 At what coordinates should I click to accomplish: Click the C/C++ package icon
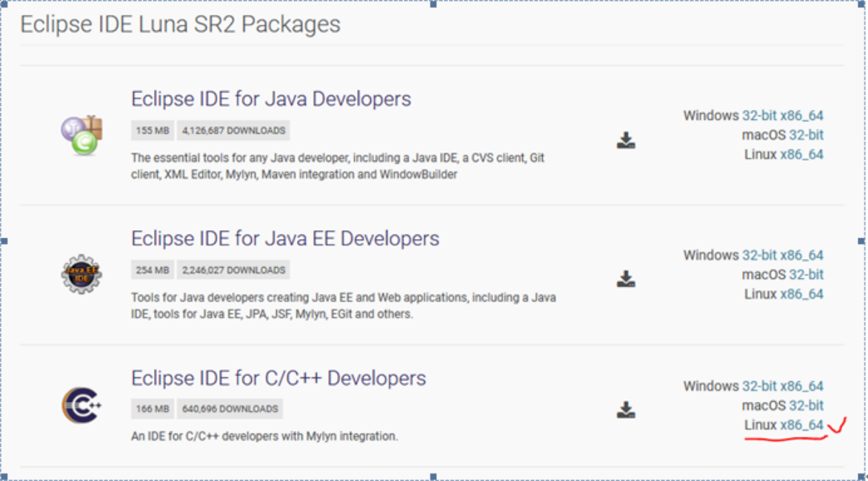(x=81, y=406)
